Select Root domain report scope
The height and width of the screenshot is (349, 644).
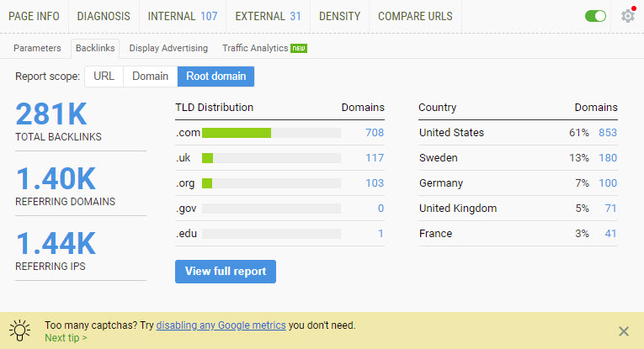click(216, 77)
